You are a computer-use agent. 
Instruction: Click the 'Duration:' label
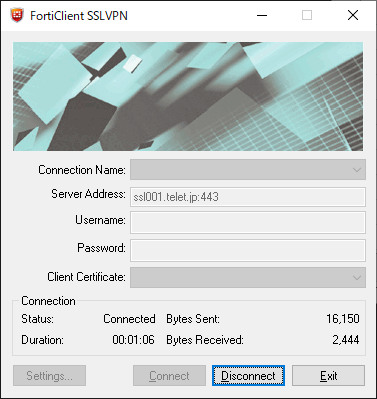(x=42, y=340)
